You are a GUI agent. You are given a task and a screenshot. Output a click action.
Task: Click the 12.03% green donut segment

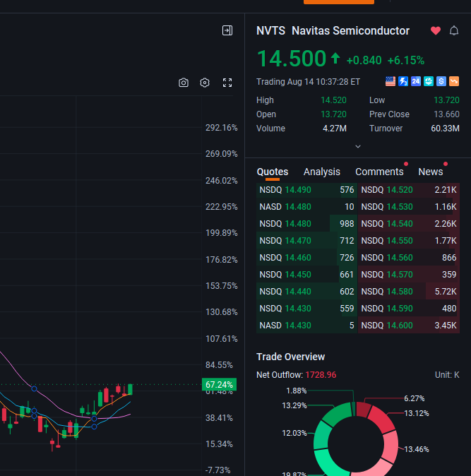pos(322,436)
